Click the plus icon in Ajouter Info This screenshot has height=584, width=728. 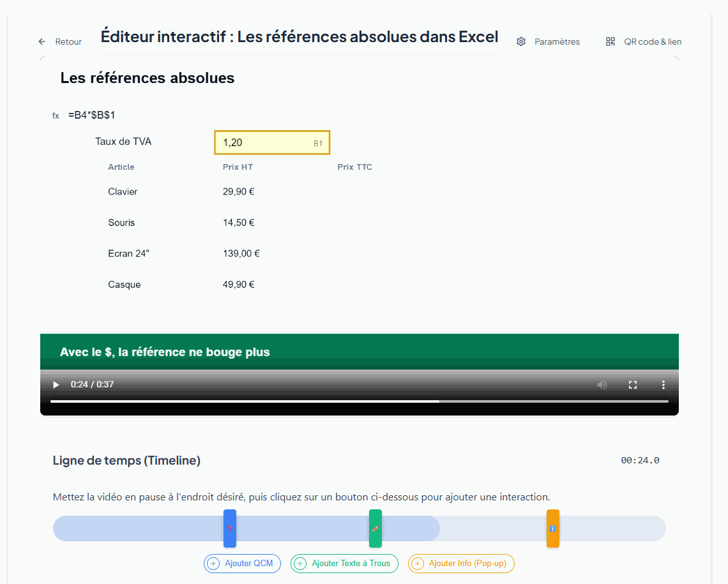418,564
